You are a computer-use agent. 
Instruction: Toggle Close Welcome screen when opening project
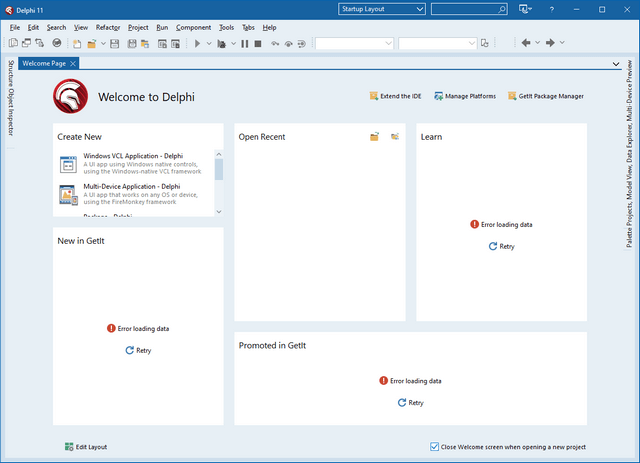pyautogui.click(x=434, y=447)
